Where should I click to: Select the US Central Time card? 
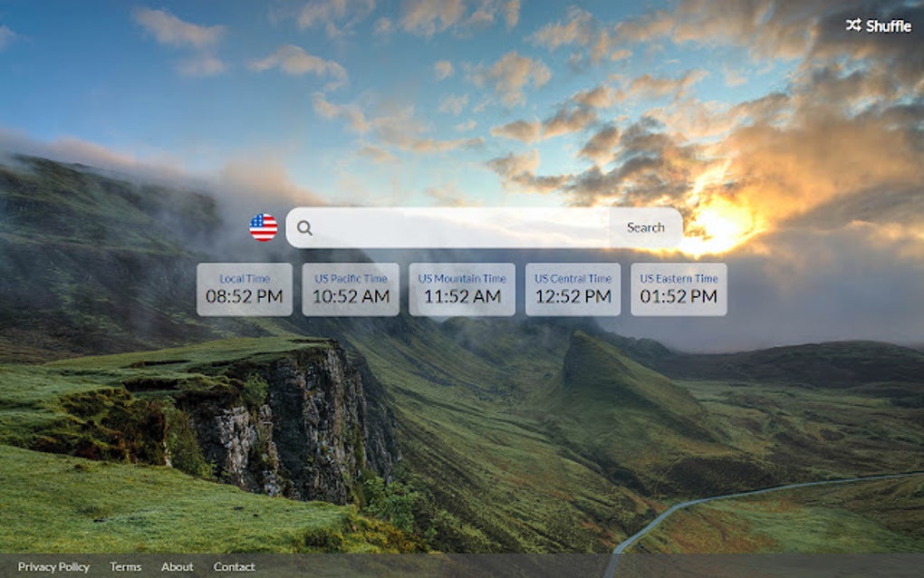(x=572, y=289)
